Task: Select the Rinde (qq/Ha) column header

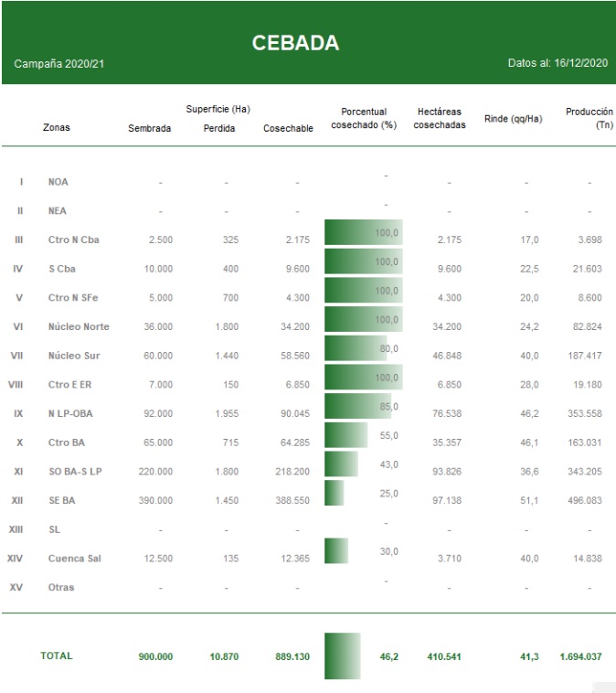Action: (513, 119)
